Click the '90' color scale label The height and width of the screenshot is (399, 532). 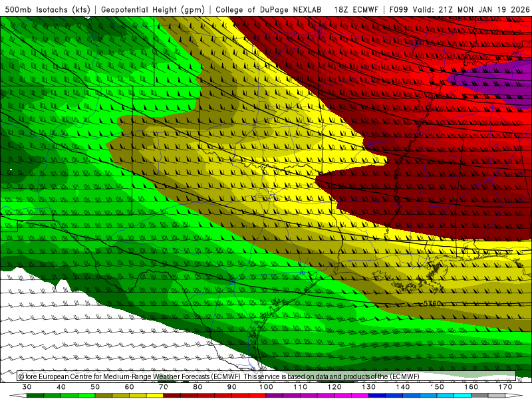pyautogui.click(x=231, y=387)
